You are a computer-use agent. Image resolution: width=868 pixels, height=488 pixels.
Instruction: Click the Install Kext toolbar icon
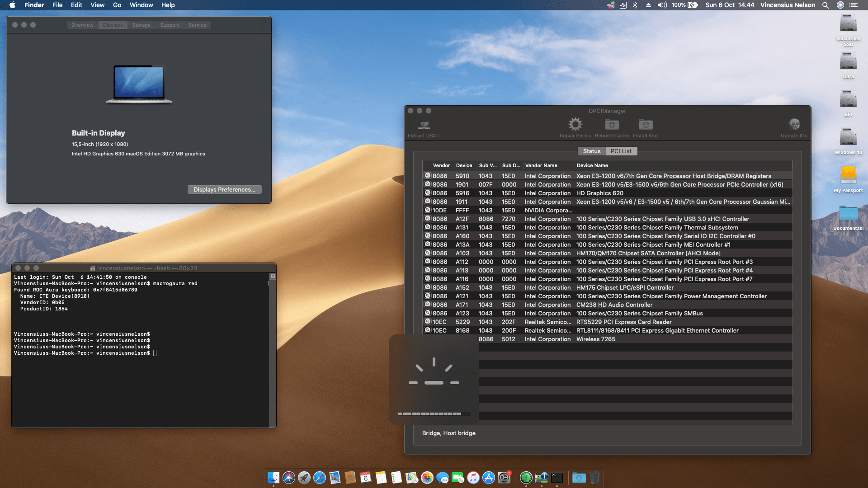click(x=646, y=124)
